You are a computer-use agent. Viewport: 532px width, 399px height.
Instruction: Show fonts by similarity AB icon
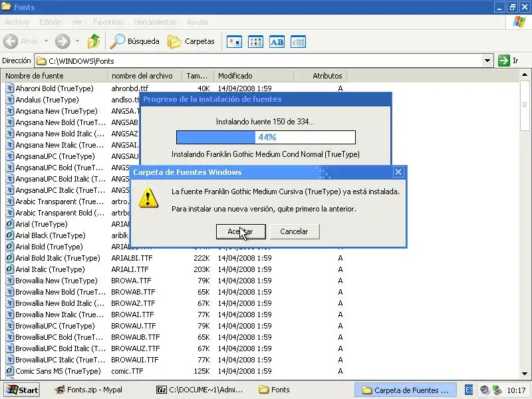coord(277,42)
